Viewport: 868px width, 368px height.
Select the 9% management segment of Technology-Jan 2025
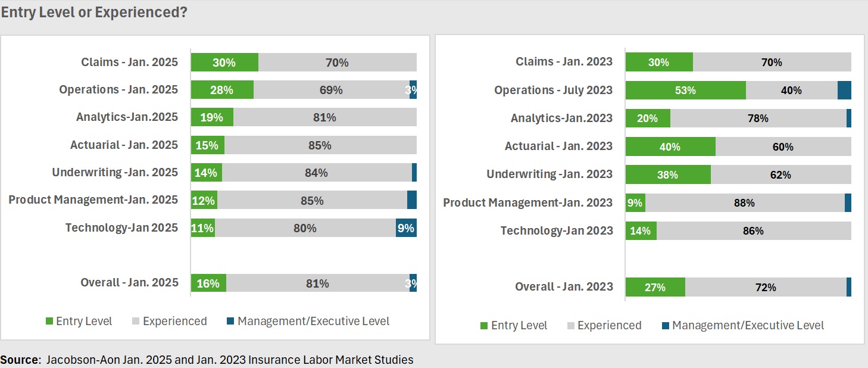coord(406,227)
